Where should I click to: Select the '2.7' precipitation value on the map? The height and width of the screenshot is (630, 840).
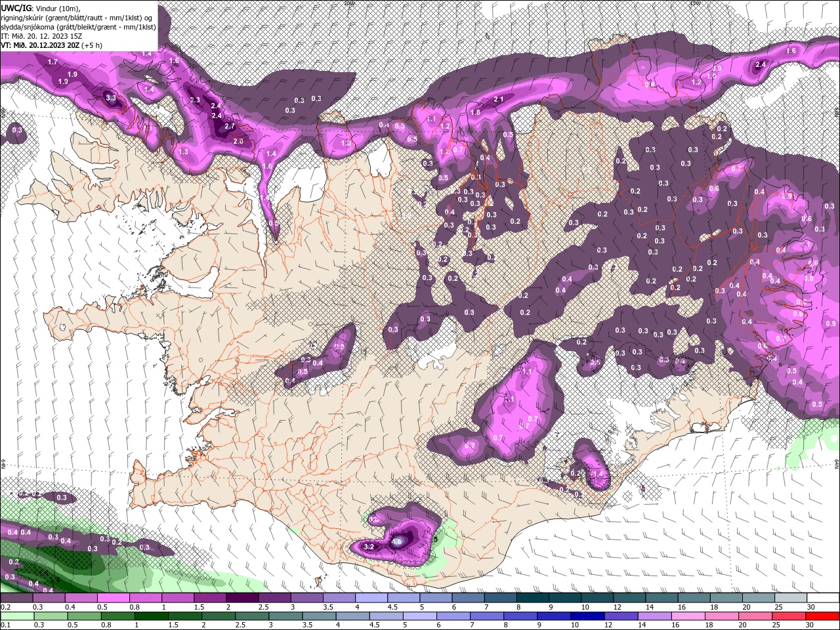230,126
